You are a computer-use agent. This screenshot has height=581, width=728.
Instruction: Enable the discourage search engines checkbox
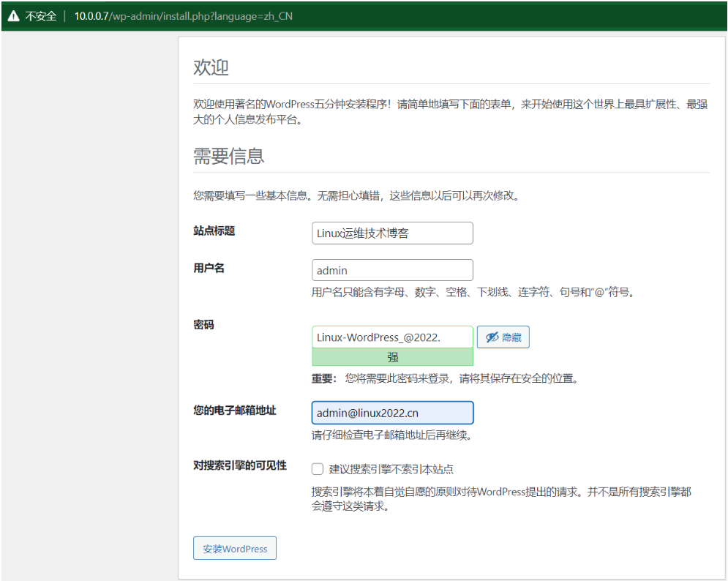(x=318, y=469)
